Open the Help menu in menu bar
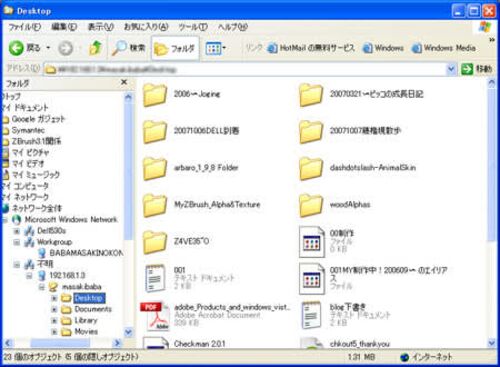Viewport: 500px width, 367px height. click(233, 27)
